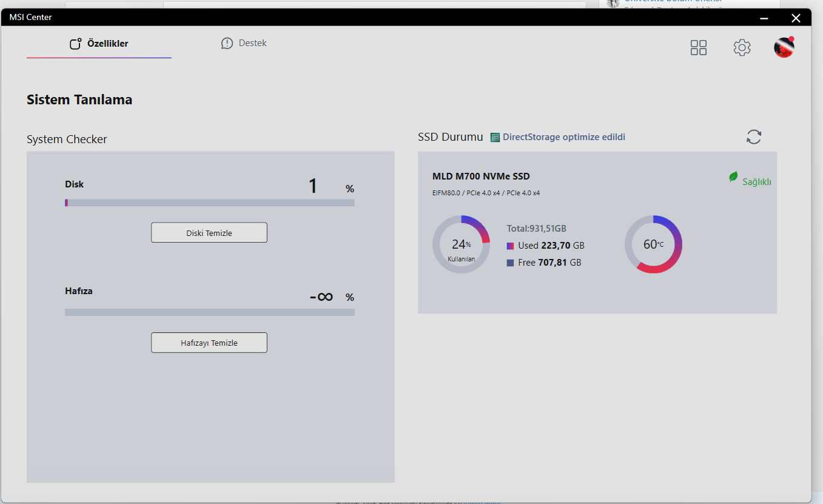
Task: Click the EIFM80.0 / PCIe 4.0 x4 details line
Action: 486,193
